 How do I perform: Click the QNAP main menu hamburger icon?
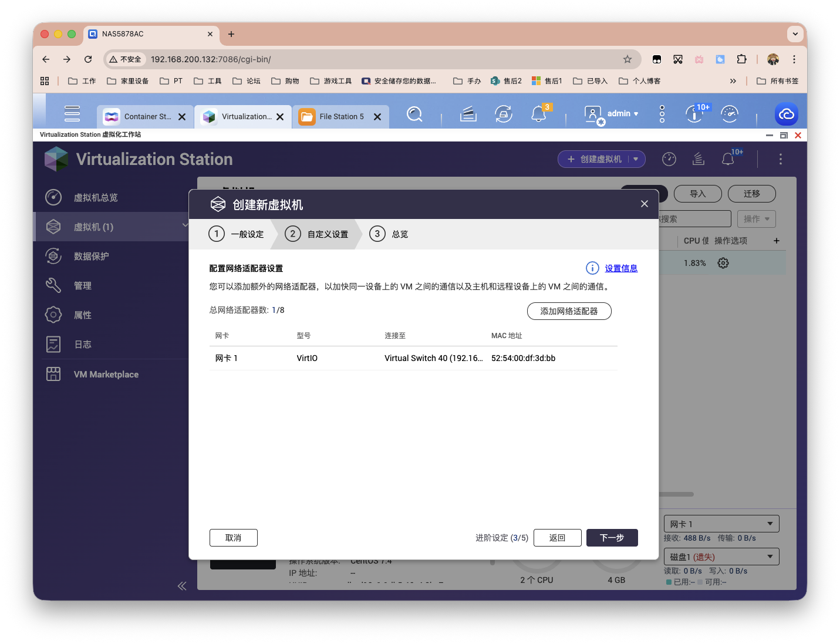pos(72,114)
